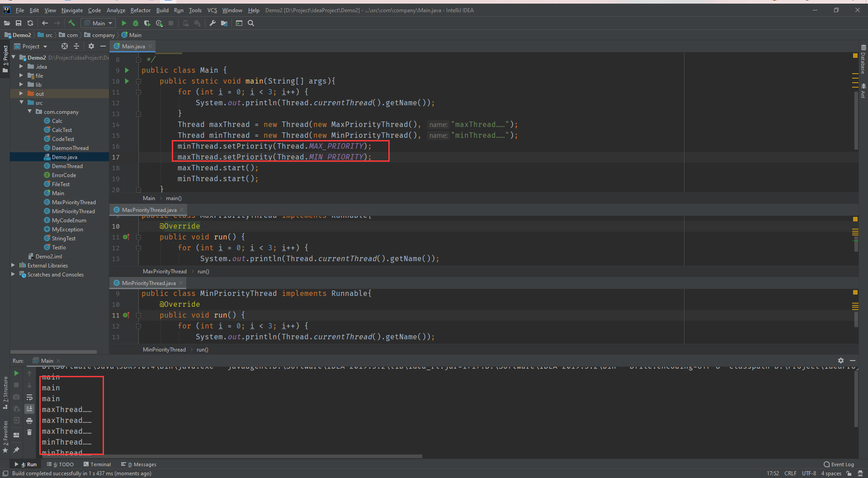This screenshot has width=868, height=478.
Task: Click the run gutter arrow on line 9
Action: pos(127,70)
